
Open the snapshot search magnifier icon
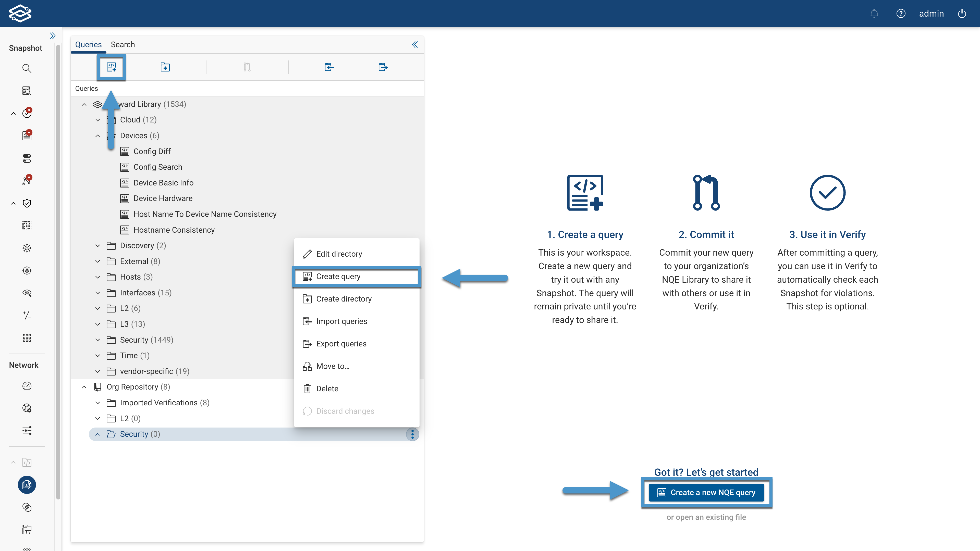pos(27,68)
